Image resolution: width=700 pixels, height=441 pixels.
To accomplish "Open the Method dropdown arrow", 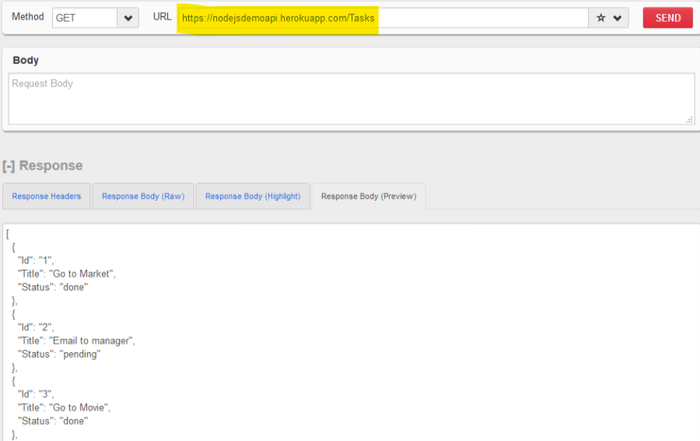I will click(128, 18).
